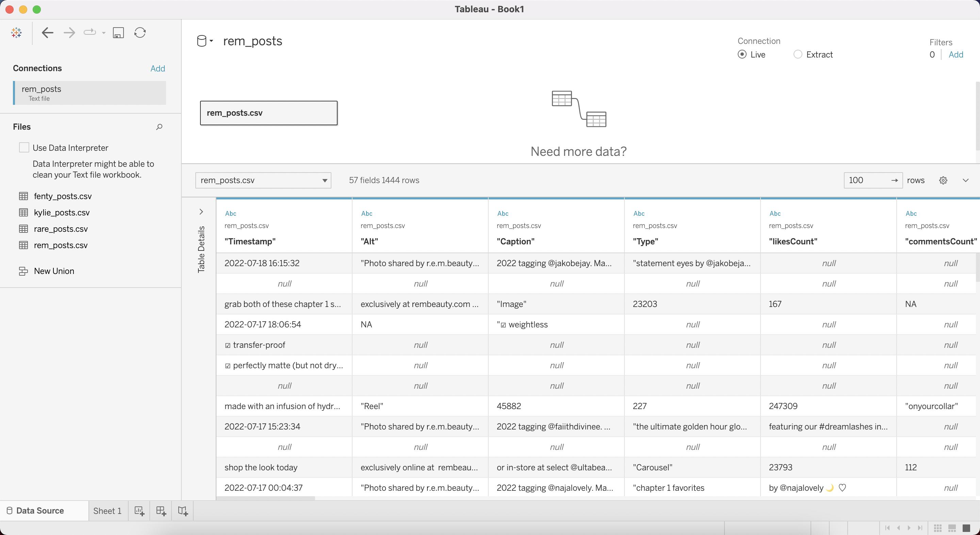
Task: Open the data source cylinder icon menu
Action: (205, 41)
